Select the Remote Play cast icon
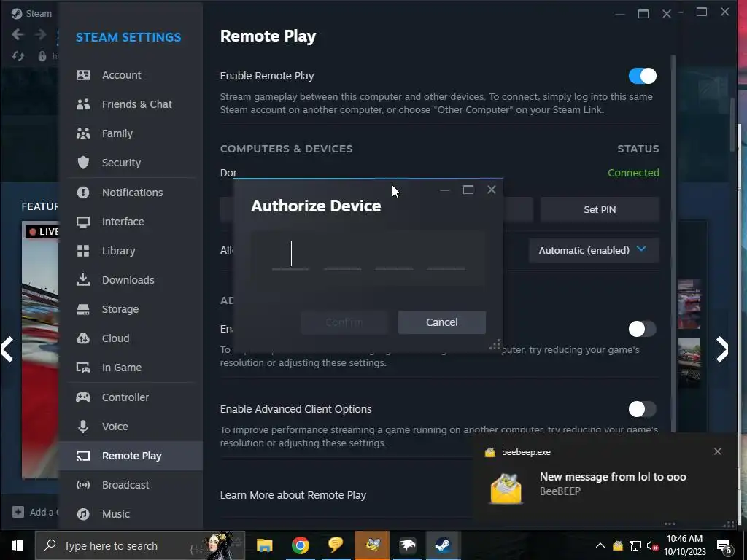Viewport: 747px width, 560px height. (83, 456)
